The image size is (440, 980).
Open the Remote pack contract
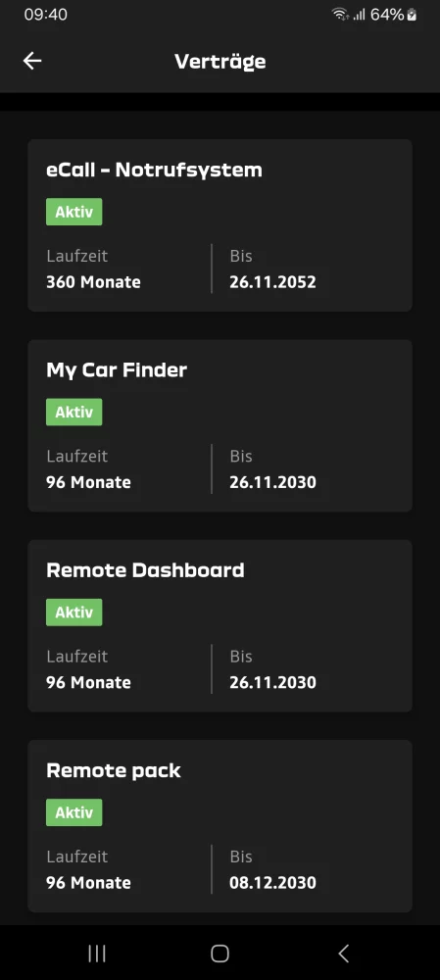tap(220, 826)
